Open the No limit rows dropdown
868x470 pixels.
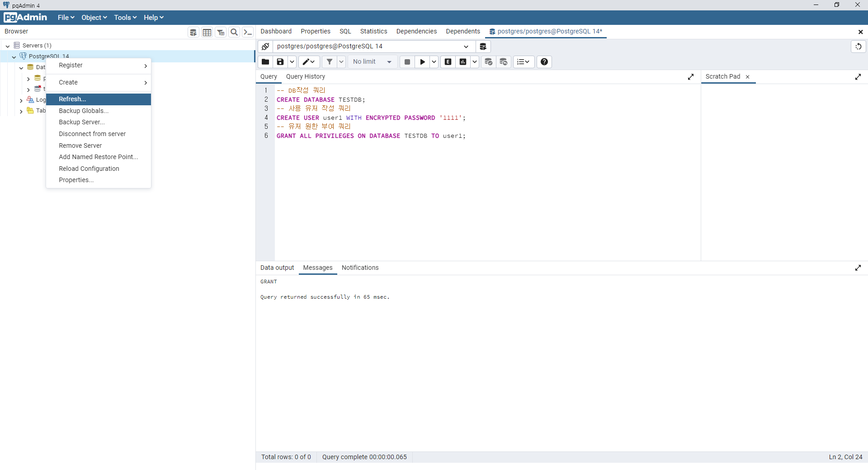(373, 62)
